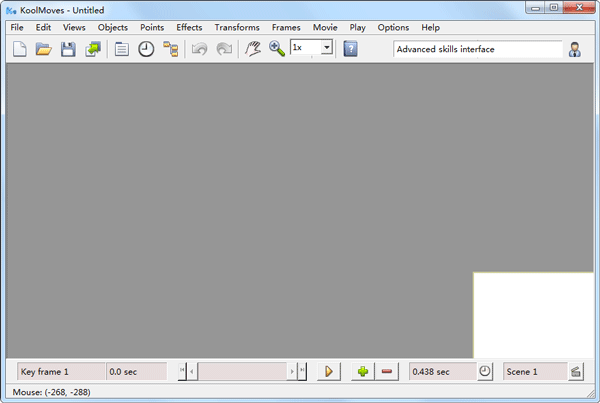
Task: Open the Help menu
Action: [x=430, y=28]
